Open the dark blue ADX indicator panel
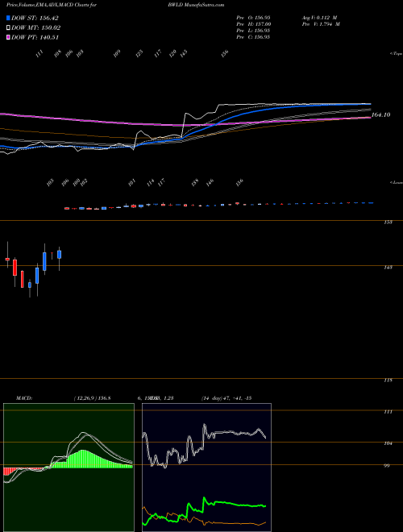 [x=206, y=468]
